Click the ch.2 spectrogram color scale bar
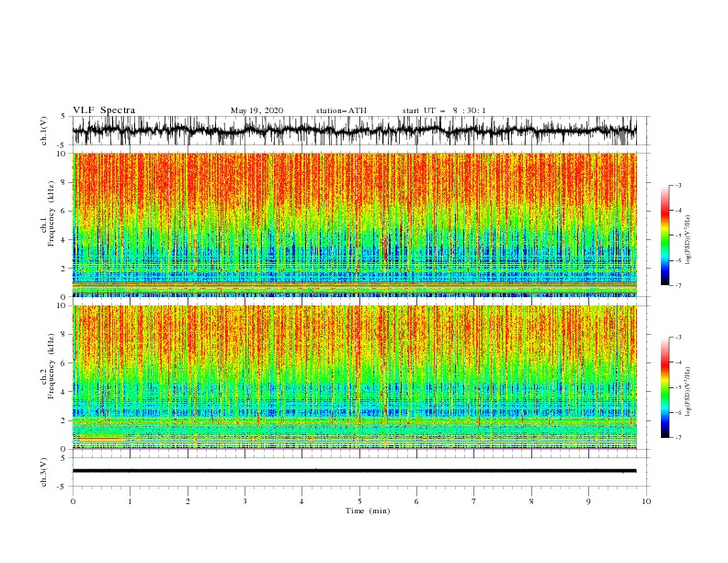This screenshot has height=563, width=728. point(665,387)
